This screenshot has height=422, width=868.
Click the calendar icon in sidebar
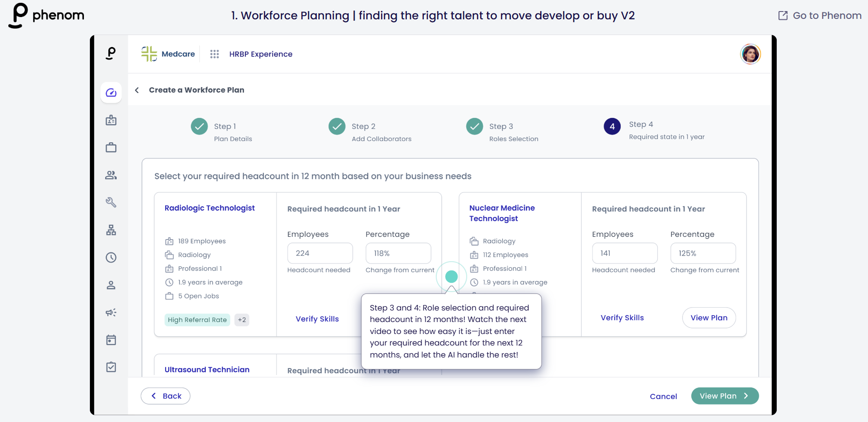(111, 340)
